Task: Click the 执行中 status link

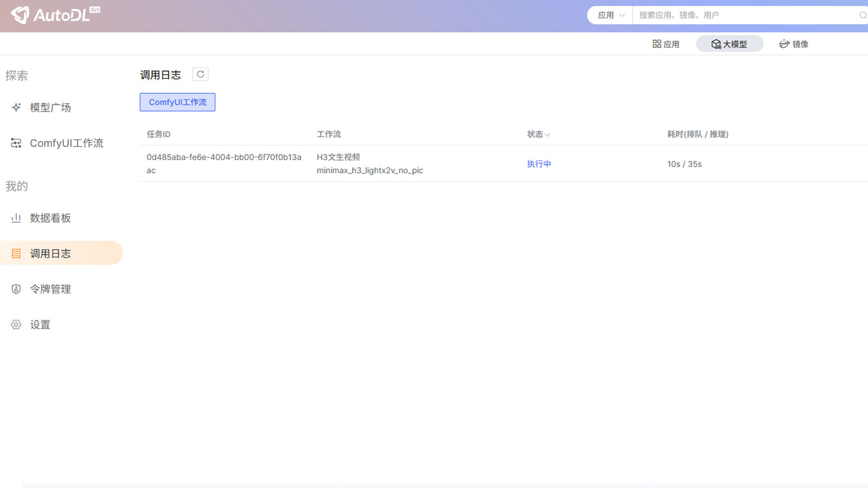Action: pos(539,164)
